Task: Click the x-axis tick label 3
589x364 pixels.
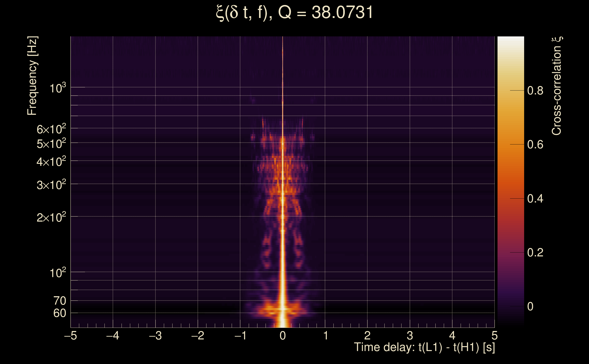Action: pos(410,336)
